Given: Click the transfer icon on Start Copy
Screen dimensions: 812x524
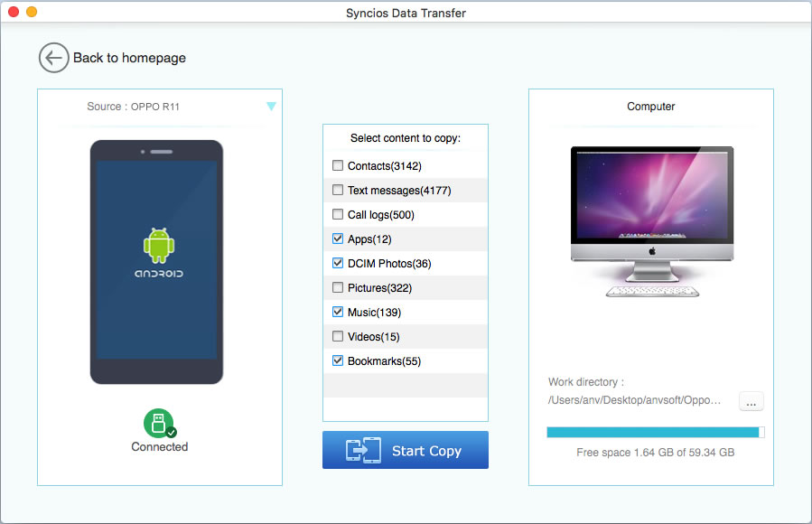Looking at the screenshot, I should click(363, 450).
